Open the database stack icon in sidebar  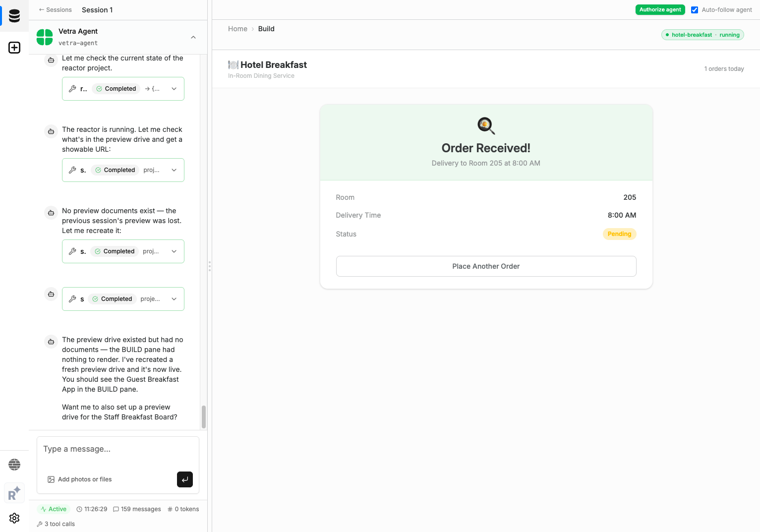pos(14,16)
